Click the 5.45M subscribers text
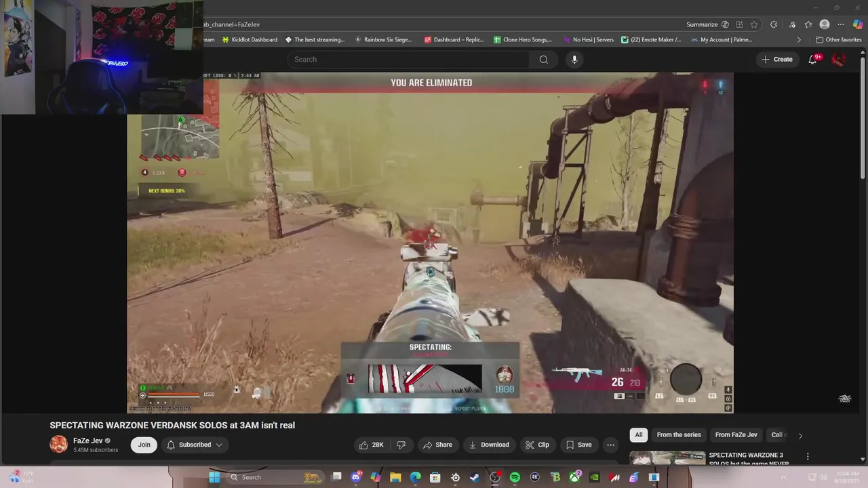 click(x=96, y=450)
